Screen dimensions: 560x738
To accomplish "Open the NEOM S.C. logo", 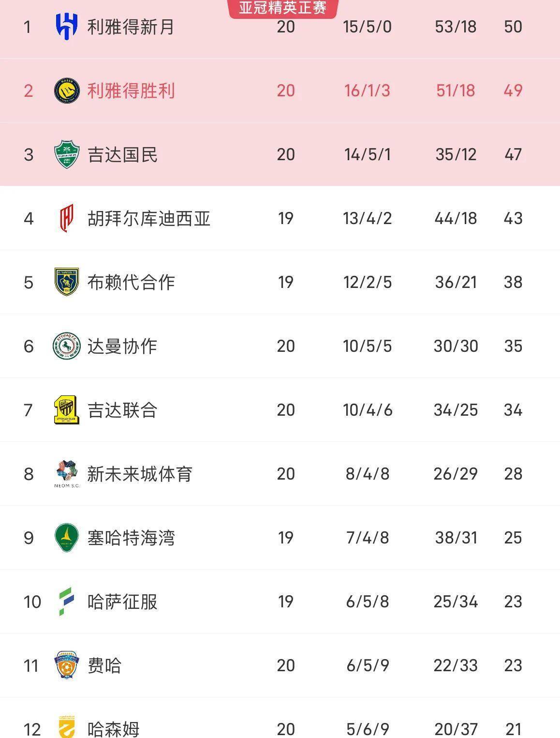I will click(x=66, y=474).
